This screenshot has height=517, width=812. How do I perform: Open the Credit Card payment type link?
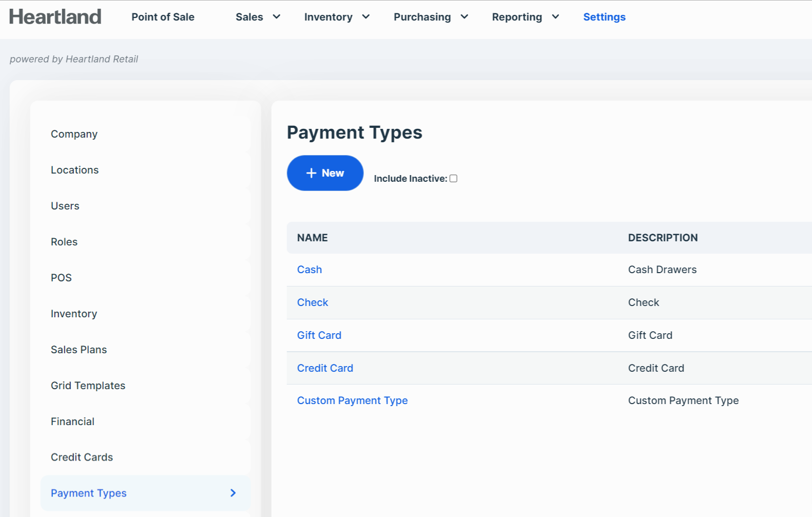point(325,368)
